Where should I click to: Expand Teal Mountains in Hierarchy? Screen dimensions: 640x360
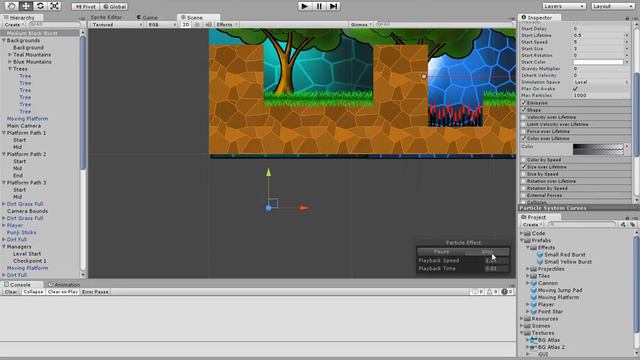tap(10, 55)
